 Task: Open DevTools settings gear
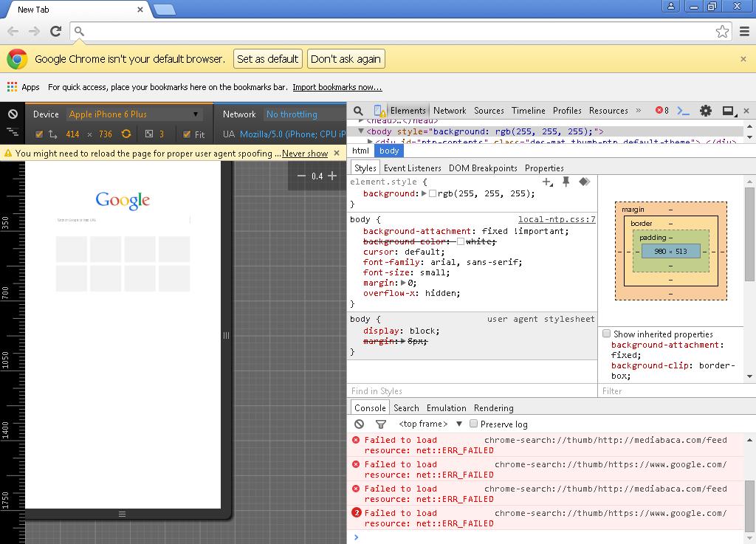[705, 111]
